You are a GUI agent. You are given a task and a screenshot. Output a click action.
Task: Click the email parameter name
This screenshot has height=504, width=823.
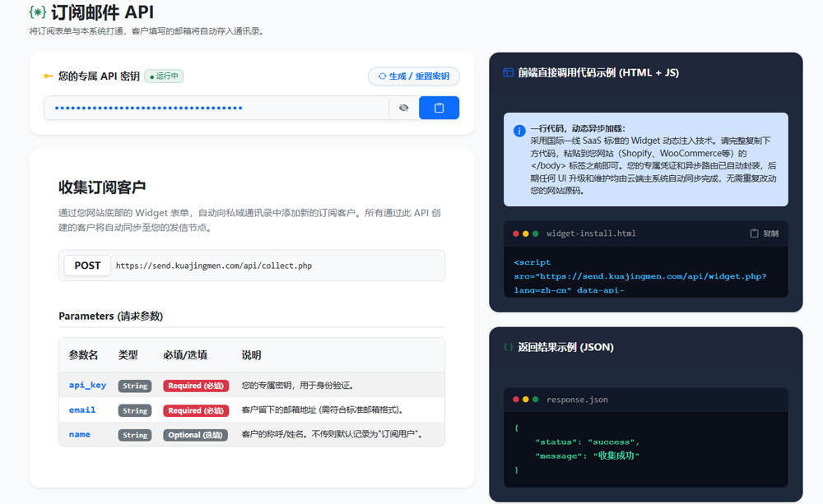tap(82, 409)
